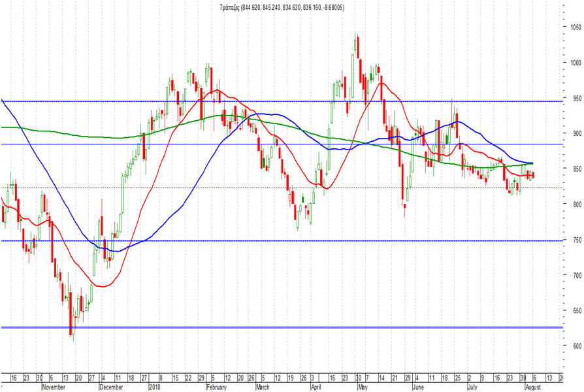Select the 7 date label in May
Screen dimensions: 584x392
coord(367,378)
